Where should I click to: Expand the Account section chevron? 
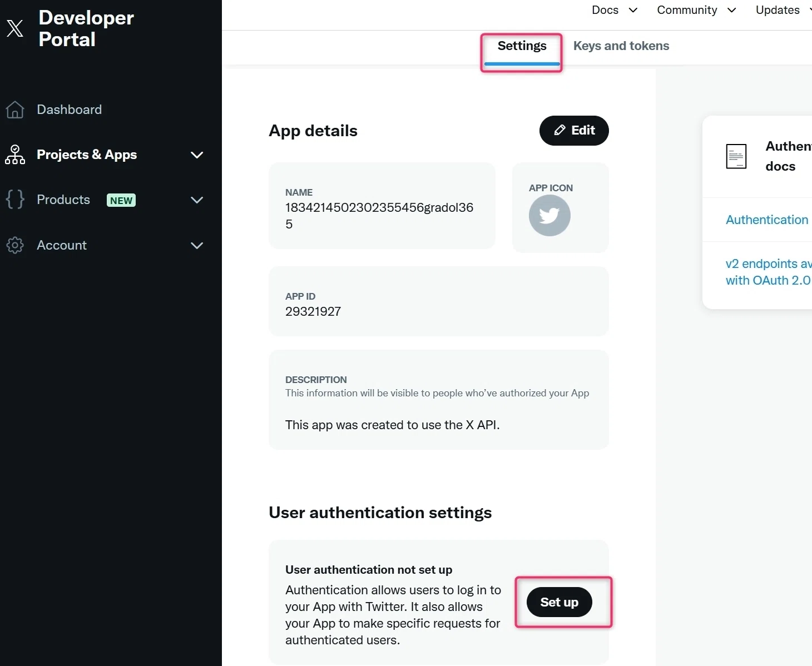click(x=197, y=245)
